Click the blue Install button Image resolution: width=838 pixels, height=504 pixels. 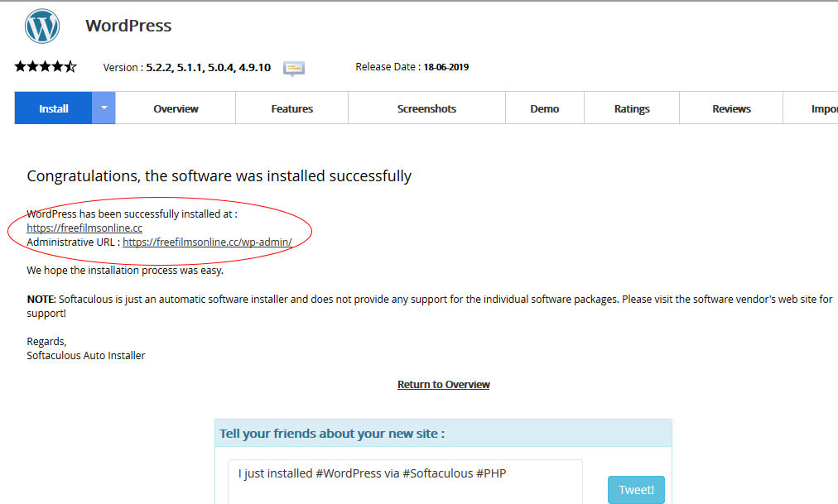(x=54, y=108)
